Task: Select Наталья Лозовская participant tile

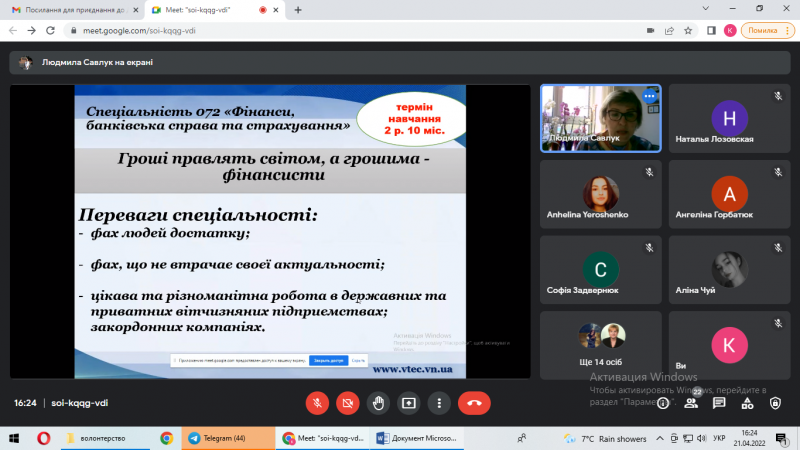Action: (x=730, y=118)
